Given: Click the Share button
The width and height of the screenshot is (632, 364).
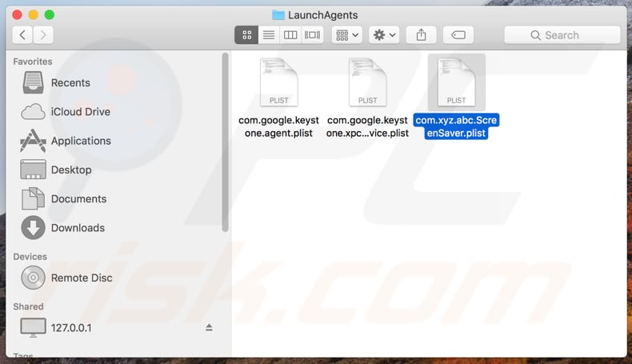Looking at the screenshot, I should (x=421, y=35).
